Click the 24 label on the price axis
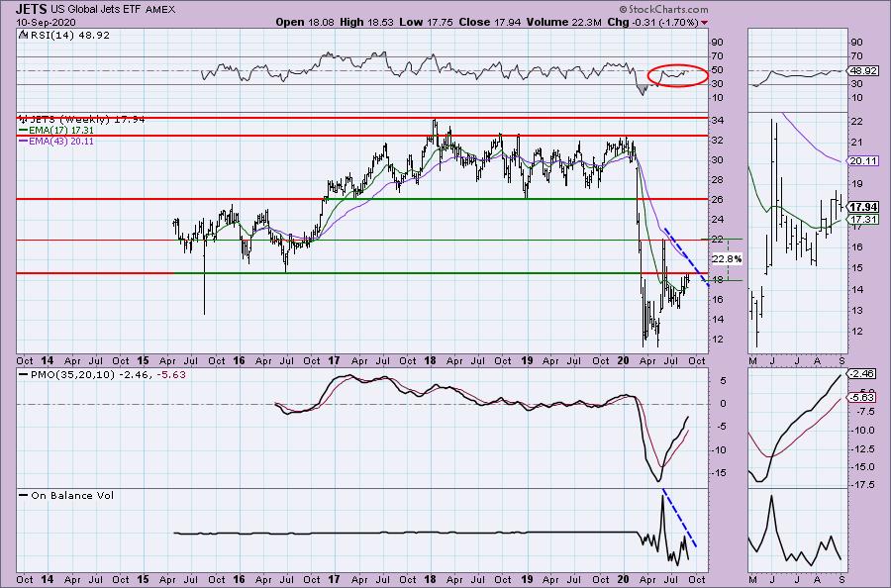891x588 pixels. coord(718,220)
